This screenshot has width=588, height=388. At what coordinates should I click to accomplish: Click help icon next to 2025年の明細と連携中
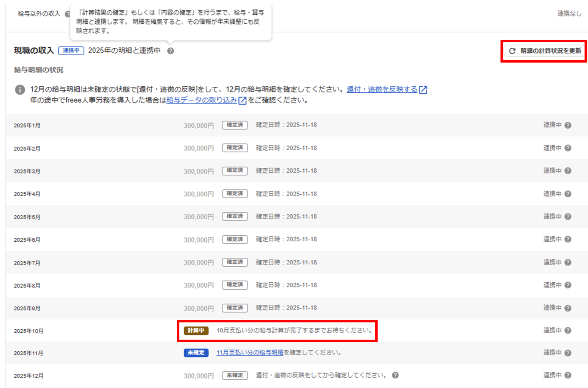click(171, 51)
